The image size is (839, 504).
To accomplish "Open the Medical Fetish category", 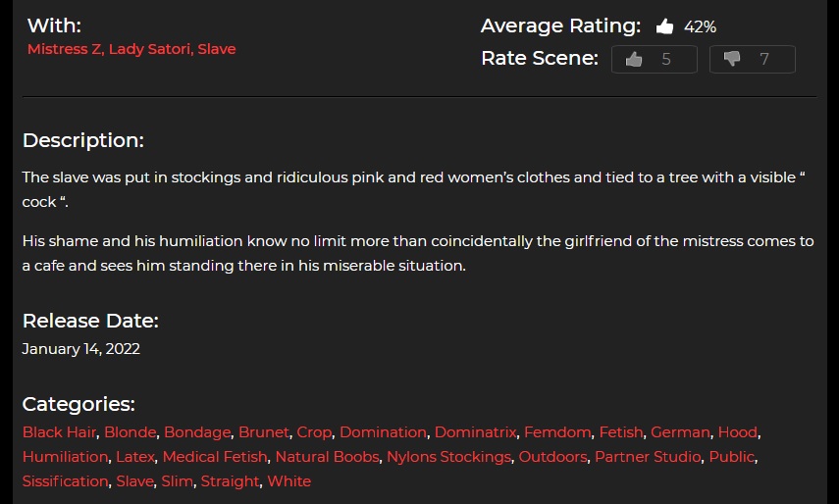I will pyautogui.click(x=215, y=456).
